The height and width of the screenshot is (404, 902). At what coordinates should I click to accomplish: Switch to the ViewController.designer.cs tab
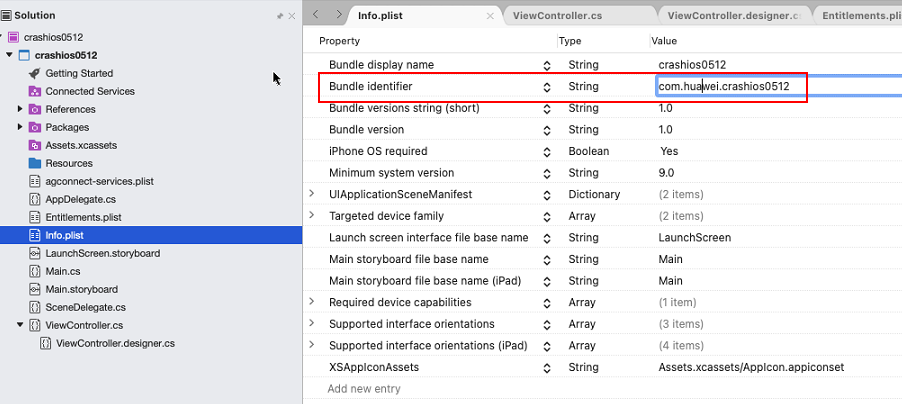(x=734, y=16)
